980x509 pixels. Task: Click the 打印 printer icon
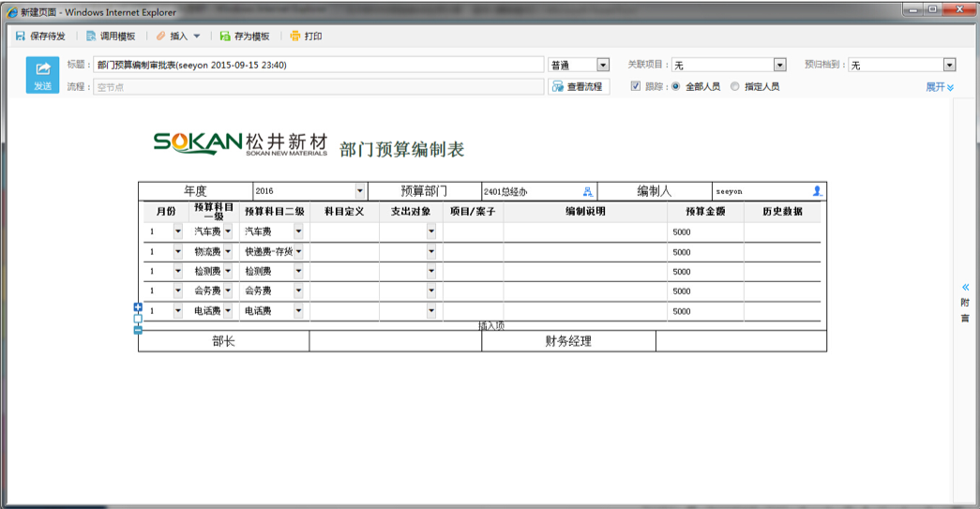pos(295,37)
